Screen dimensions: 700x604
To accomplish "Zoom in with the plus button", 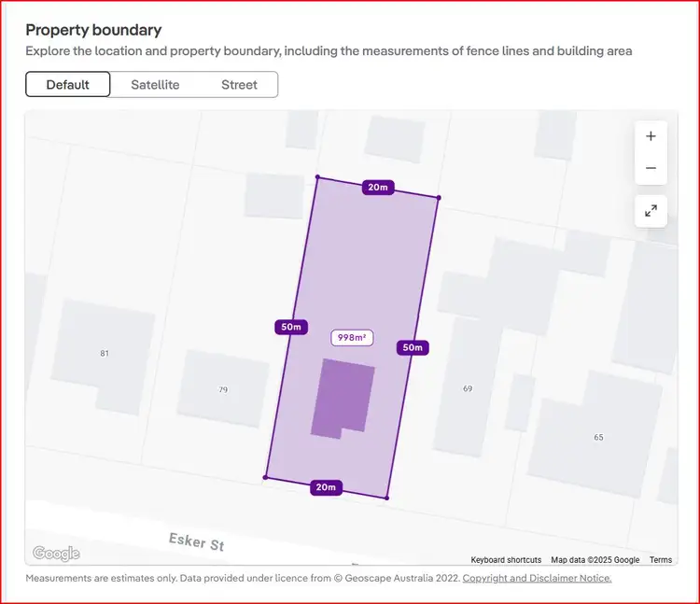I will 651,136.
